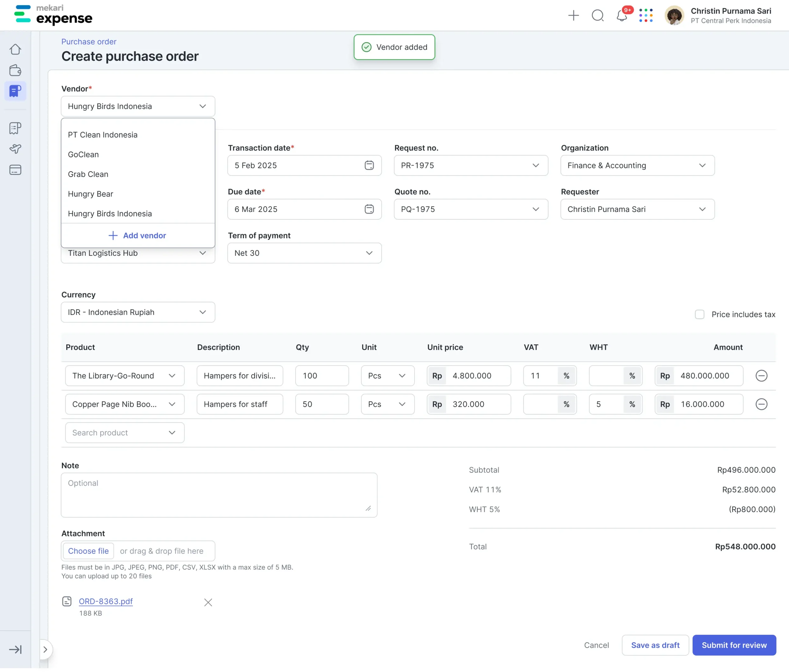Open the Requester Christin Purnama Sari dropdown
The height and width of the screenshot is (672, 789).
637,209
